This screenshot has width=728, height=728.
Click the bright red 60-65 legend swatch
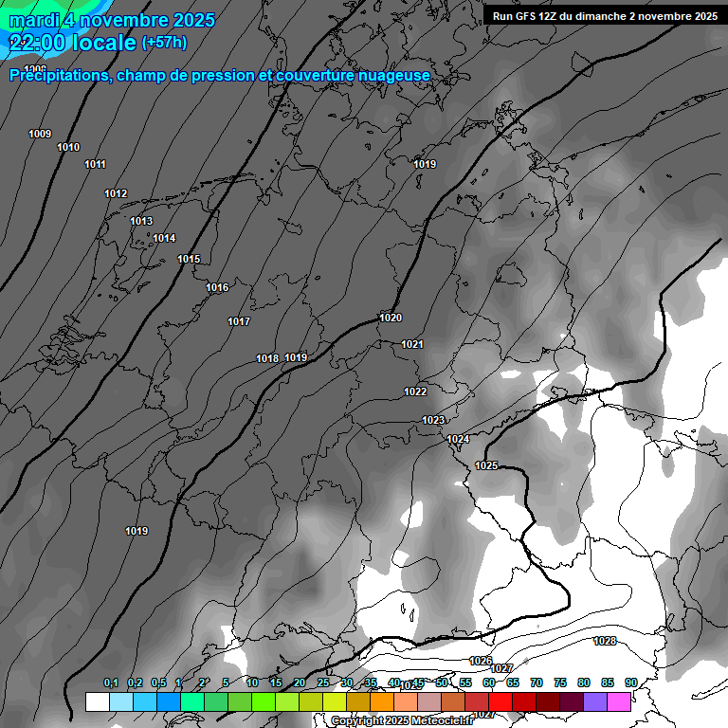point(500,701)
